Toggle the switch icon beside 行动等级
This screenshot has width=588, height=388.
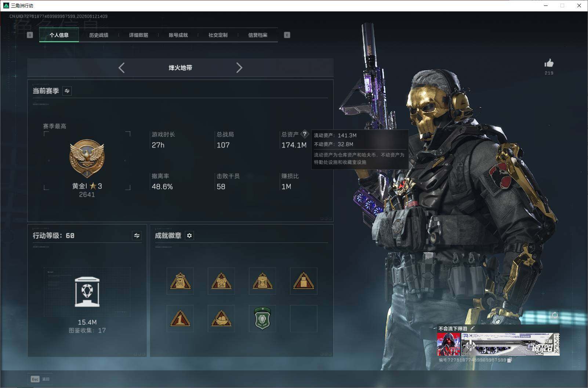pos(137,236)
